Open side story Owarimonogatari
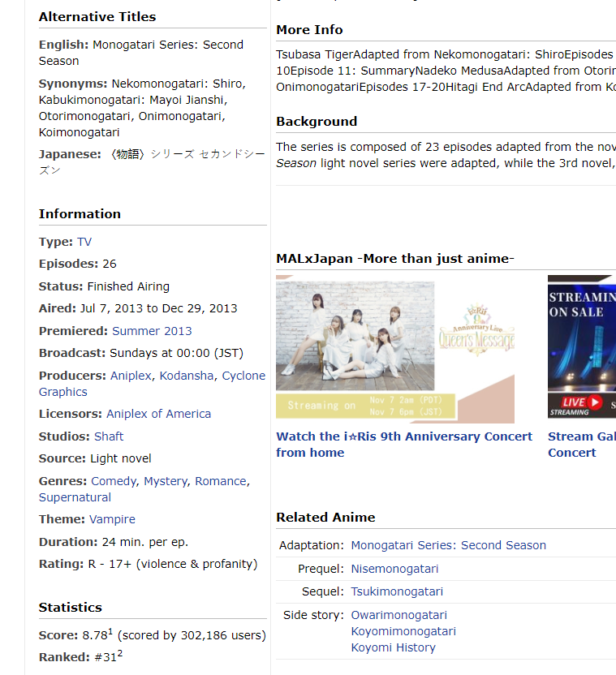Image resolution: width=616 pixels, height=675 pixels. (x=398, y=615)
